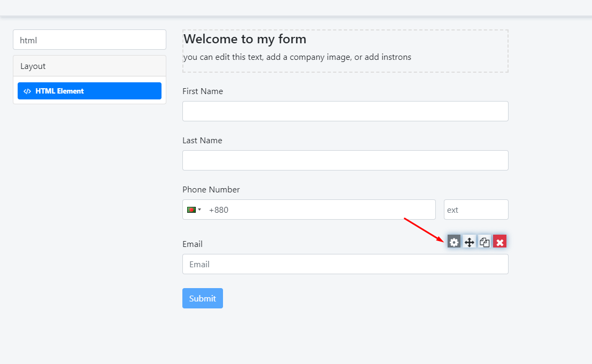Focus the component search box containing html
Screen dimensions: 592x364
89,40
